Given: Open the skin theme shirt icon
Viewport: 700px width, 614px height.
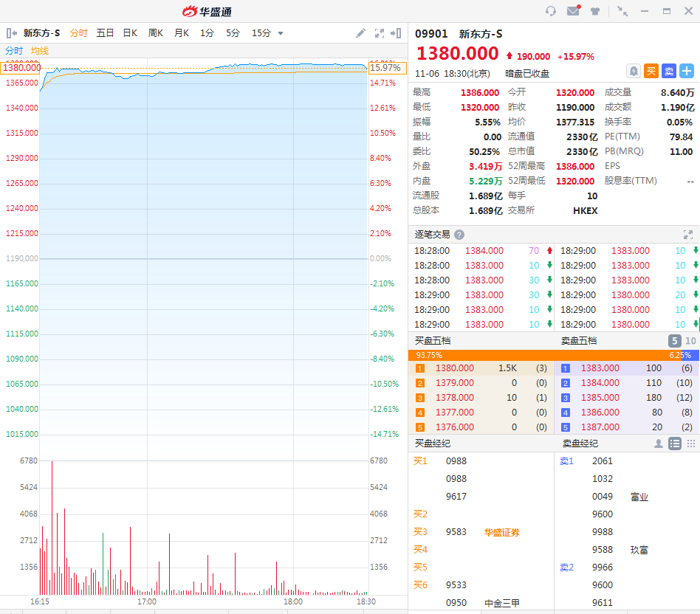Looking at the screenshot, I should (595, 11).
